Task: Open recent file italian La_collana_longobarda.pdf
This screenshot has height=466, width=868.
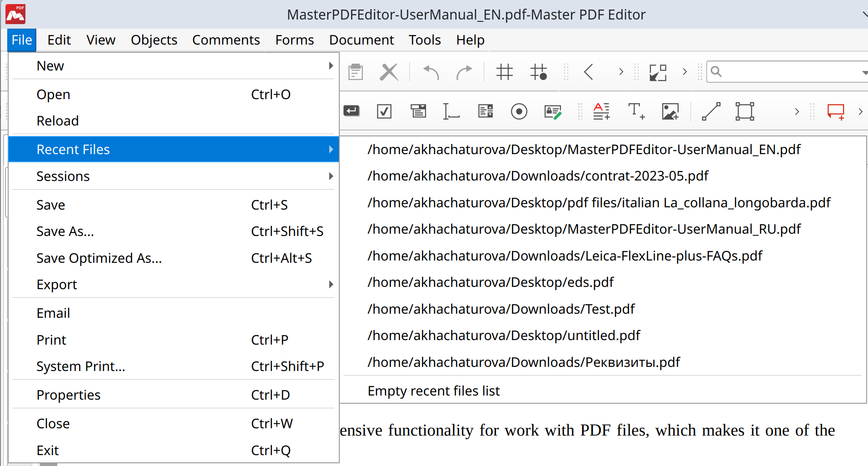Action: click(602, 203)
